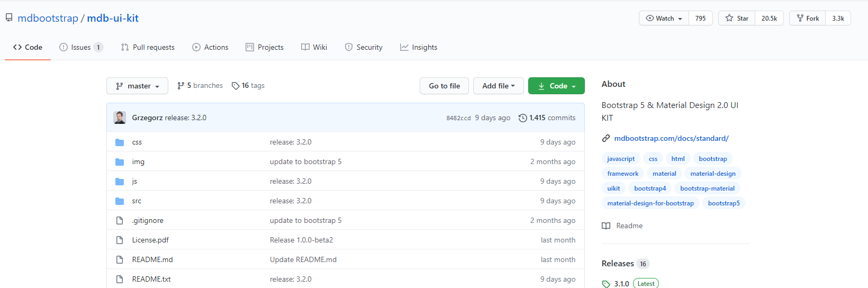
Task: Click the commits history clock icon
Action: click(x=523, y=118)
